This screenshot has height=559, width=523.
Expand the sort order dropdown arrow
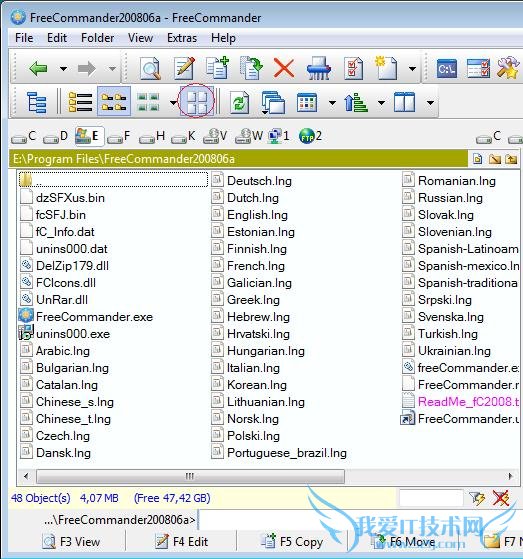click(381, 103)
